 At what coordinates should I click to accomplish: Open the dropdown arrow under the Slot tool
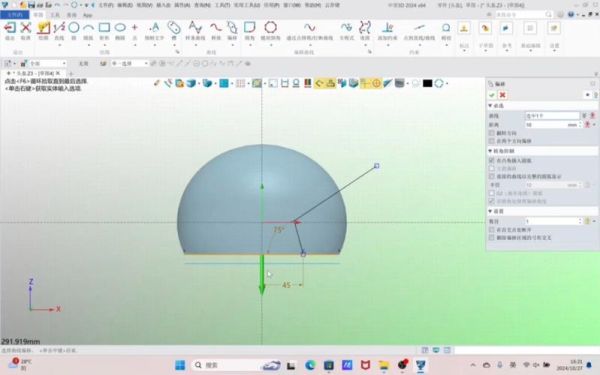coord(174,45)
